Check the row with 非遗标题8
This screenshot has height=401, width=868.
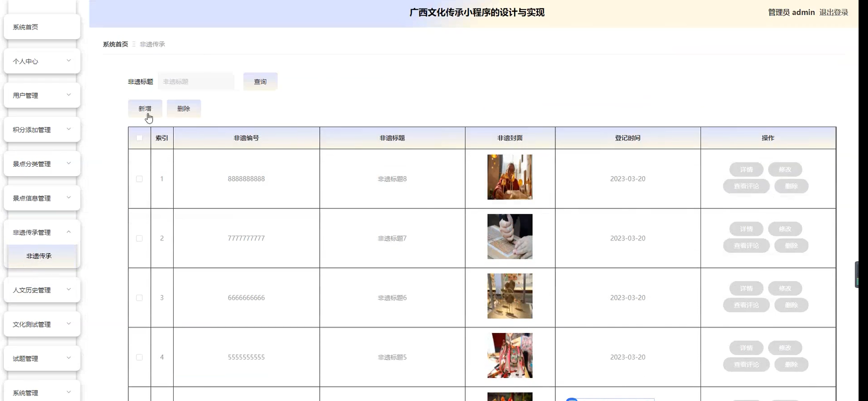pyautogui.click(x=139, y=179)
